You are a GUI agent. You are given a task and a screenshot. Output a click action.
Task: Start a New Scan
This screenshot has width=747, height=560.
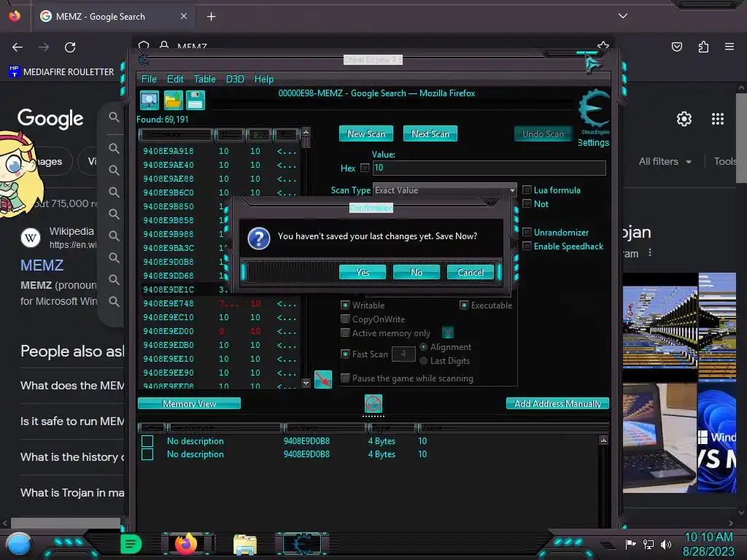(x=366, y=134)
